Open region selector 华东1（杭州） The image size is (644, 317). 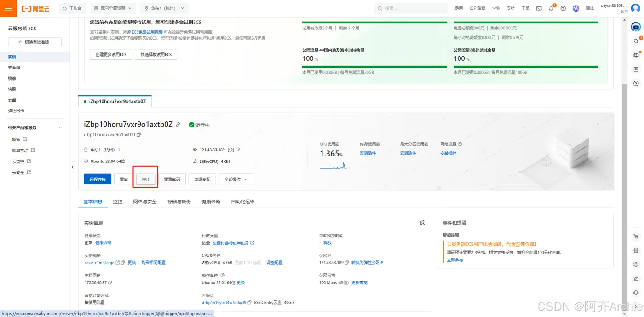[164, 8]
